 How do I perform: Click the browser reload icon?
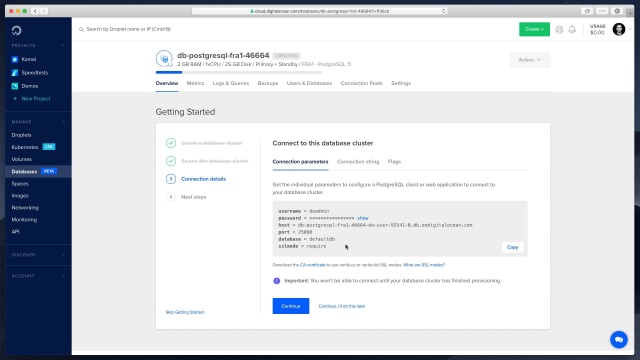point(444,11)
